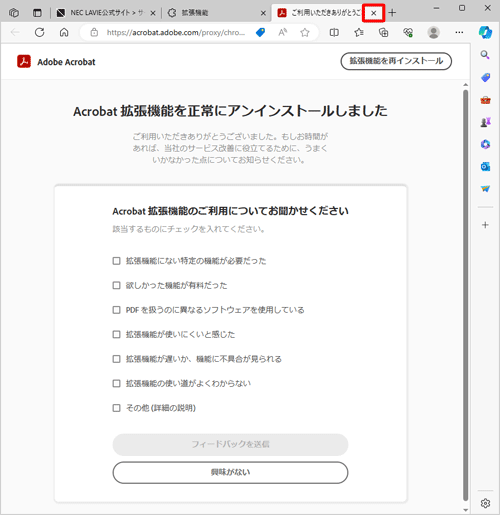Viewport: 500px width, 515px height.
Task: Check 拡張機能が遅いか不具合 option
Action: pyautogui.click(x=116, y=359)
